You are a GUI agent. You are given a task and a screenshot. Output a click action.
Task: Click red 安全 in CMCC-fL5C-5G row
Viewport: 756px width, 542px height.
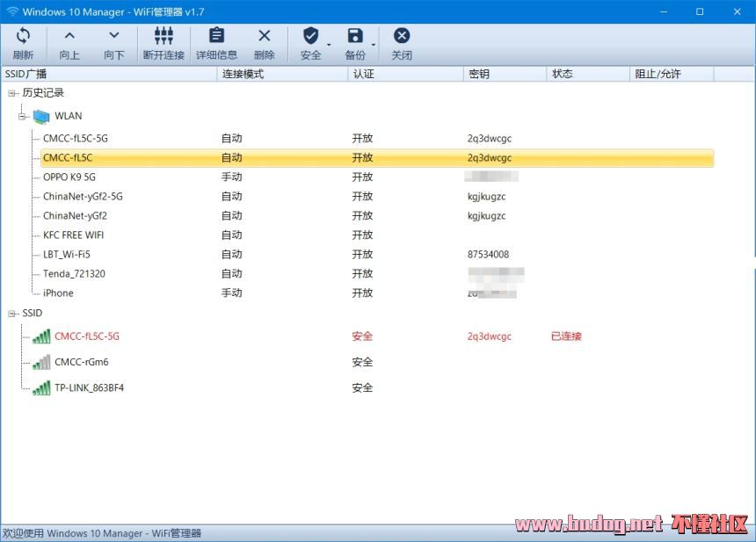(x=362, y=336)
